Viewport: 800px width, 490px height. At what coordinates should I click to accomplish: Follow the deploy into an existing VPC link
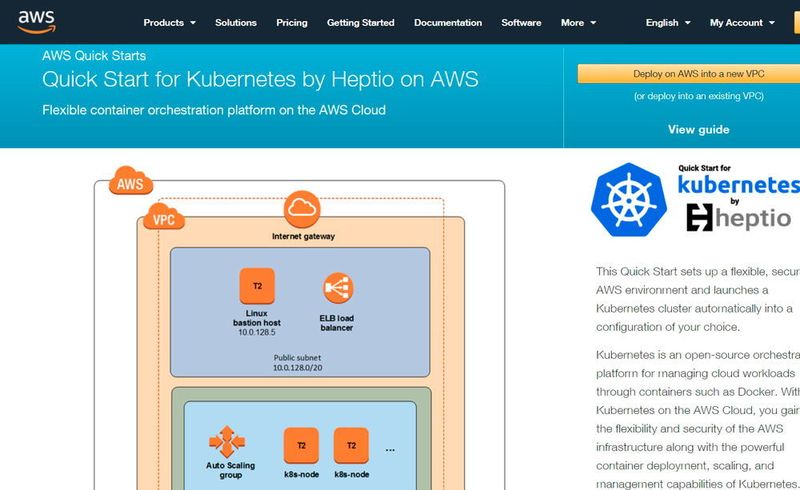click(x=698, y=96)
